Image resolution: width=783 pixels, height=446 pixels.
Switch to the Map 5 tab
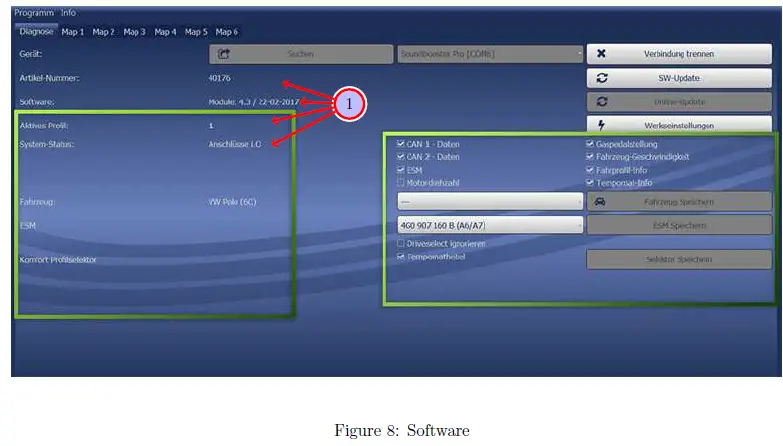point(196,32)
